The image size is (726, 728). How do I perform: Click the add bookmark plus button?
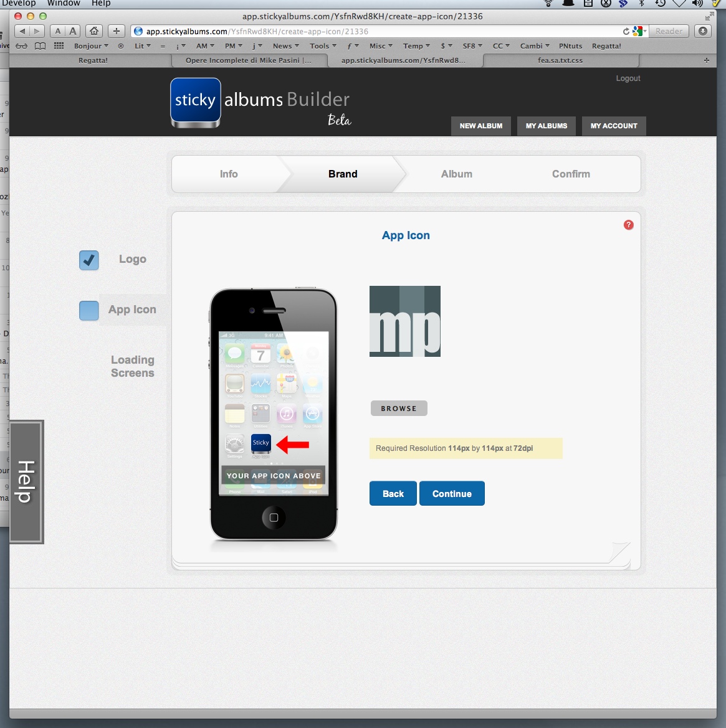(x=117, y=31)
